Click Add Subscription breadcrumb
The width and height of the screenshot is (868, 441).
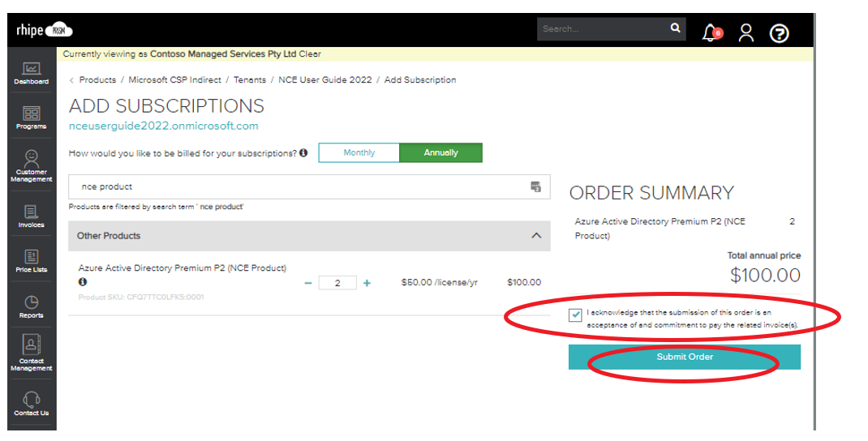tap(420, 79)
